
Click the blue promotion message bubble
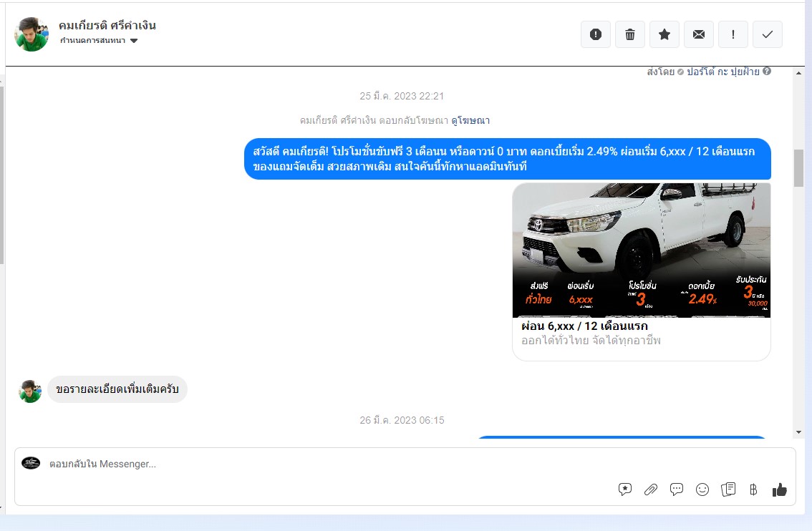pos(508,159)
